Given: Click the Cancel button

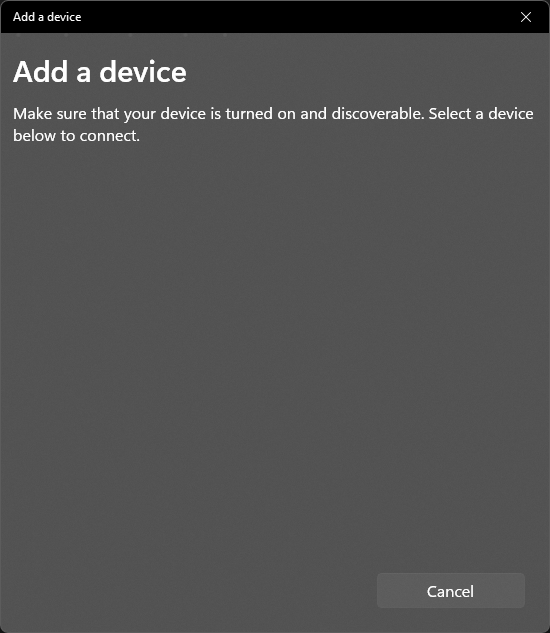Looking at the screenshot, I should click(x=451, y=591).
